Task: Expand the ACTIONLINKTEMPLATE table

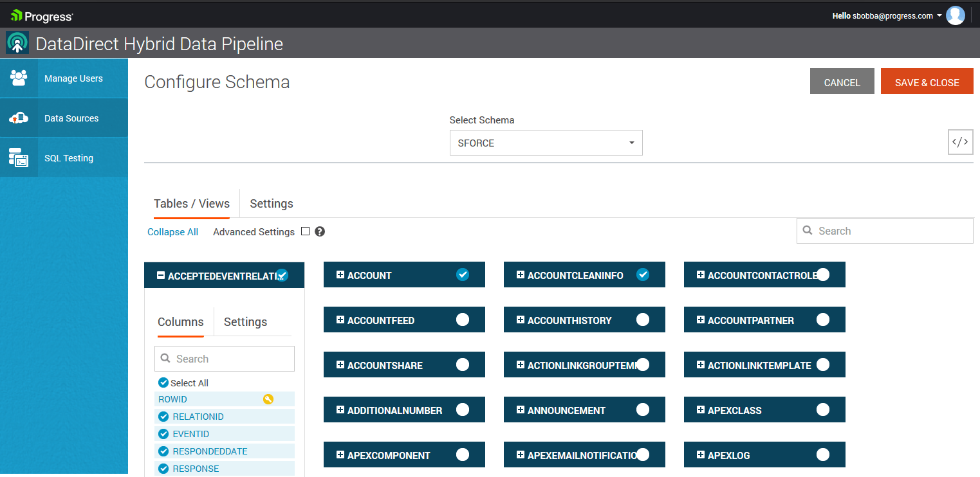Action: pos(701,365)
